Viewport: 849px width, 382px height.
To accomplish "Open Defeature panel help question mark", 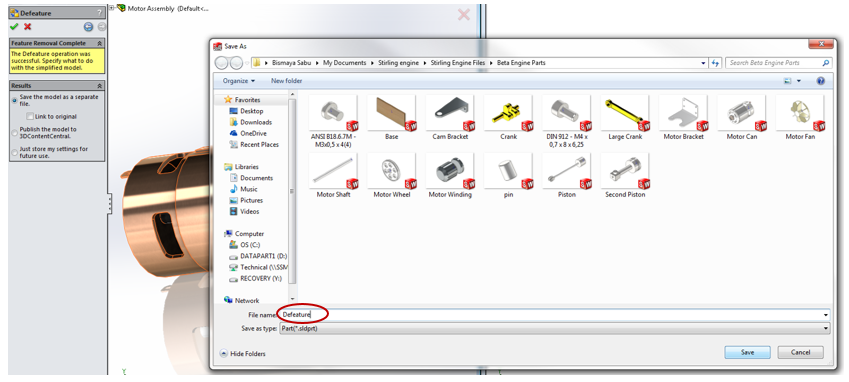I will click(x=99, y=13).
